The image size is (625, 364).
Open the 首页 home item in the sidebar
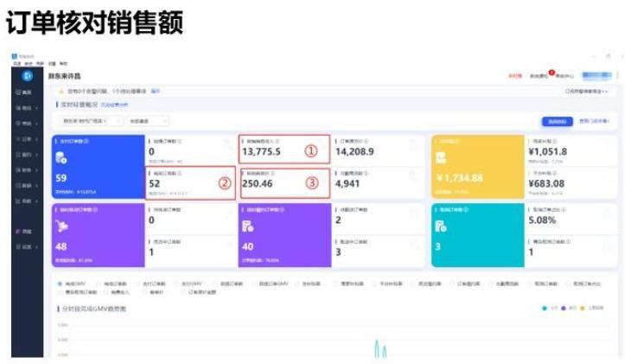coord(24,93)
